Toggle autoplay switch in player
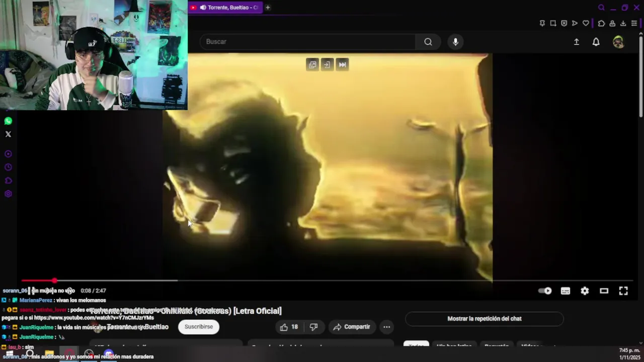This screenshot has height=362, width=644. [545, 291]
